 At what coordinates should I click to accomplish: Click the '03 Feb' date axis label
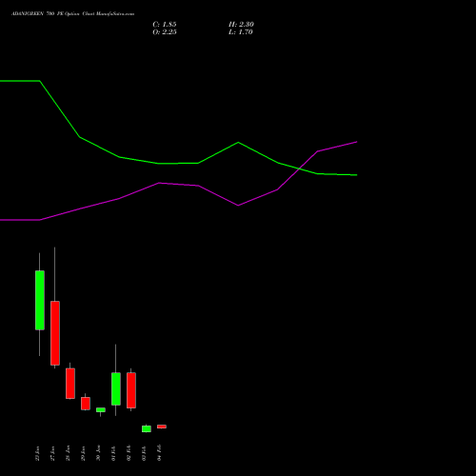coord(144,453)
